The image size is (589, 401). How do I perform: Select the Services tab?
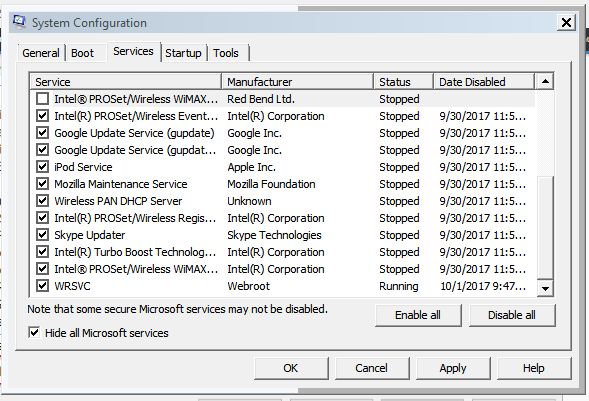133,51
